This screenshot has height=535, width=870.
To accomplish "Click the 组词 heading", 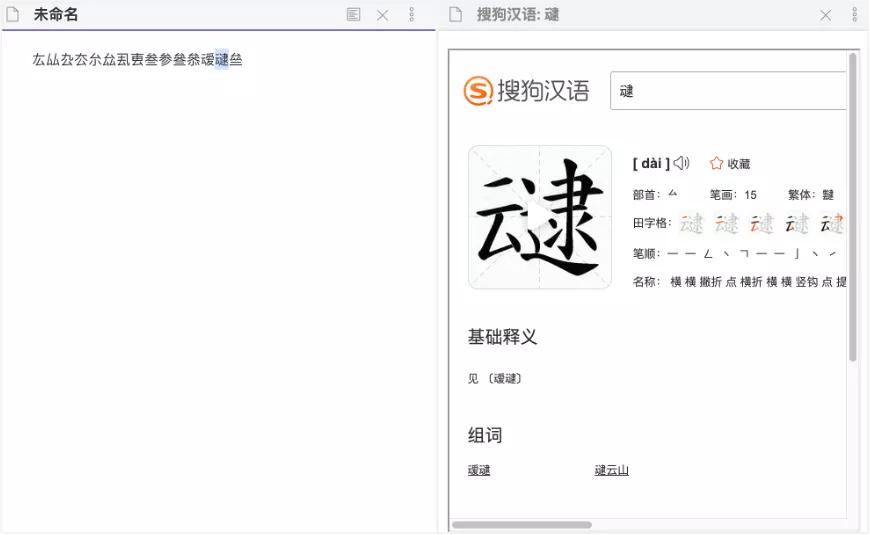I will click(x=485, y=435).
